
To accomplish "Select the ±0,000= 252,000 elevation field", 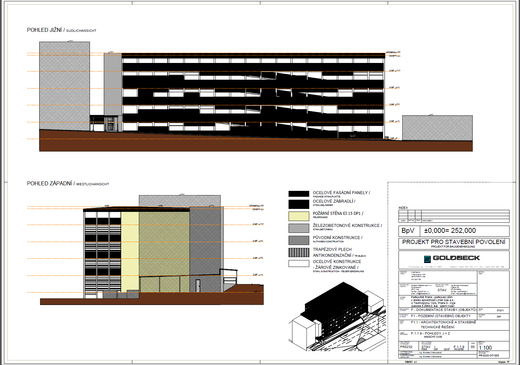I will pos(465,231).
